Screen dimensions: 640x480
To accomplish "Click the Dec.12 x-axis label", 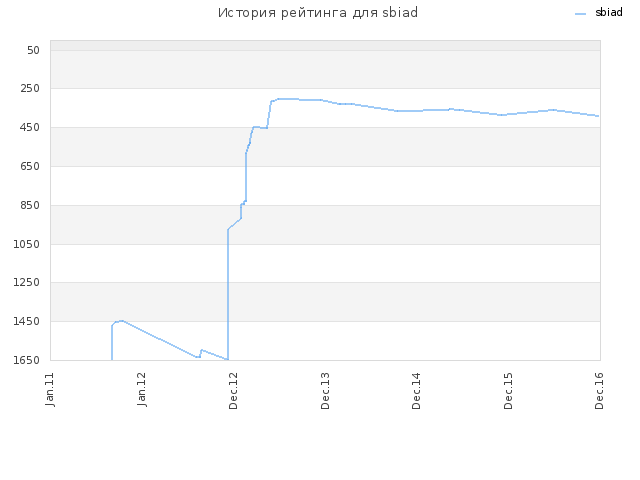I will point(233,391).
